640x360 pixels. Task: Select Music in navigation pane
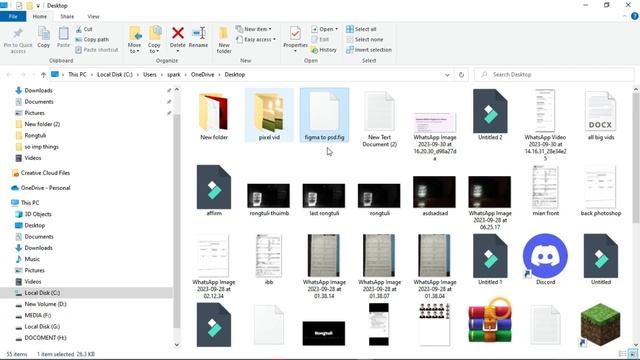[32, 259]
